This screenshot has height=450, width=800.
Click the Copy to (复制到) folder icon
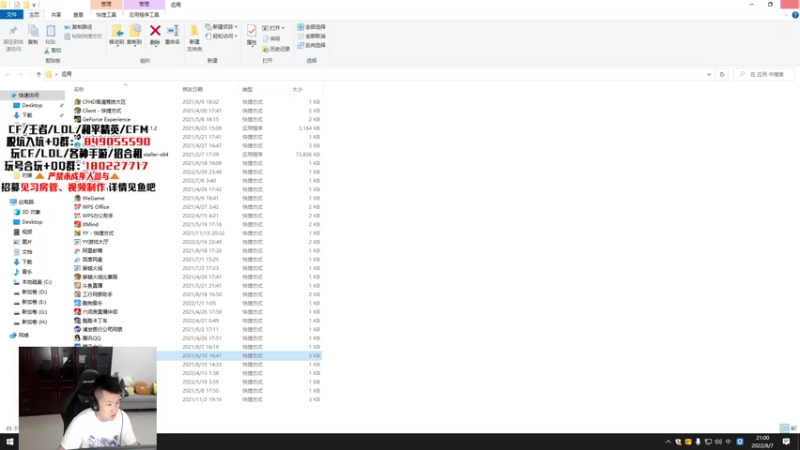click(x=135, y=32)
